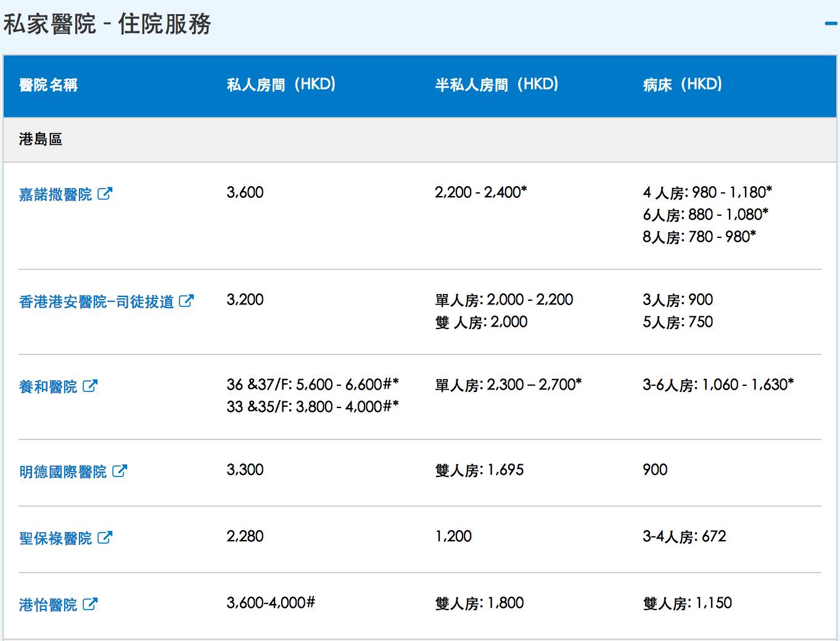Click the 雙人房: 1,695 entry
Image resolution: width=840 pixels, height=641 pixels.
pos(479,470)
